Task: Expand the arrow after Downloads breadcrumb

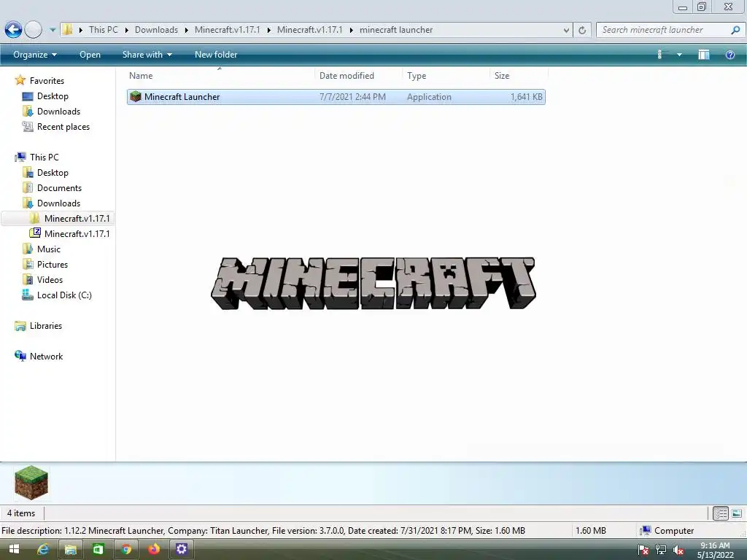Action: [x=186, y=30]
